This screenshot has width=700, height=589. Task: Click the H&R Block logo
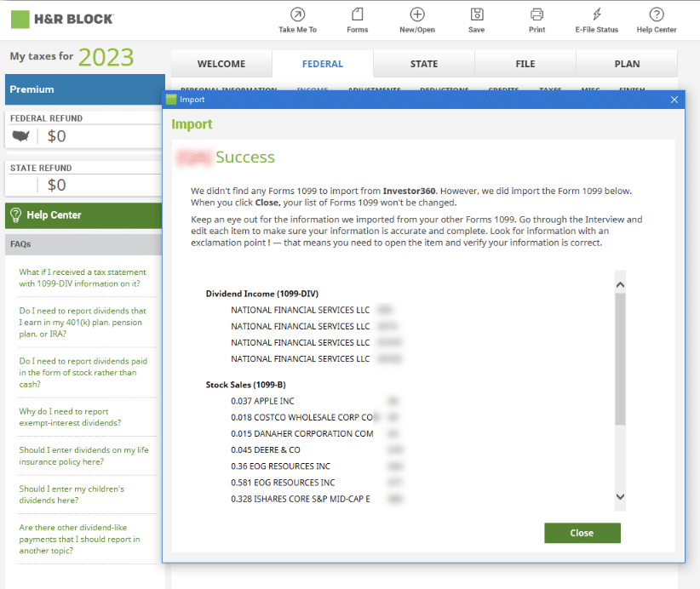[62, 18]
